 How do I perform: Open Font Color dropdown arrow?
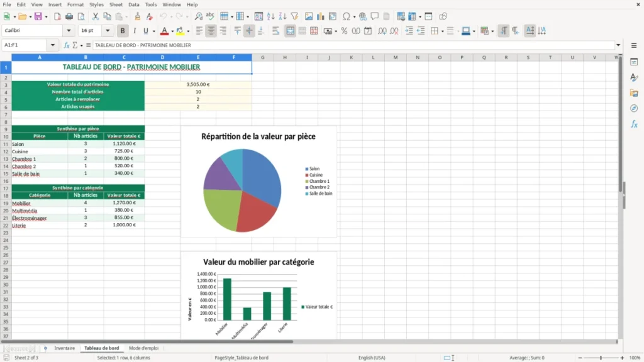[x=172, y=31]
